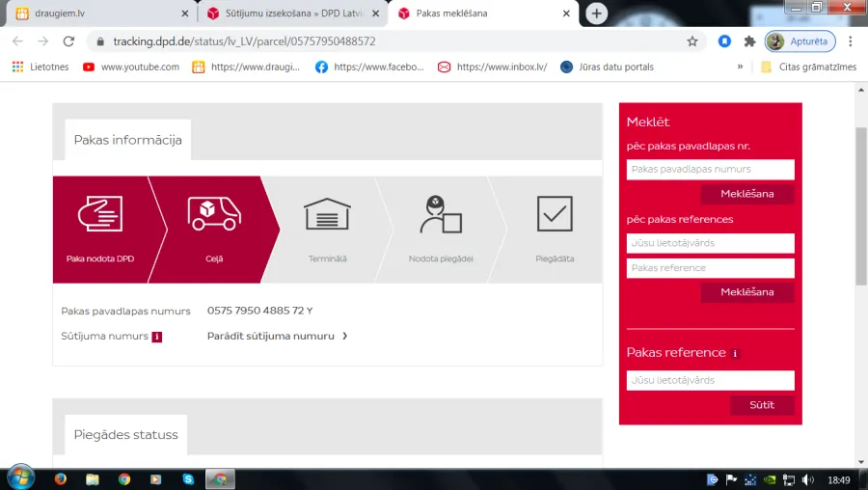This screenshot has height=490, width=868.
Task: Switch to Sūtījumu izsekošana DPD tab
Action: pyautogui.click(x=292, y=14)
